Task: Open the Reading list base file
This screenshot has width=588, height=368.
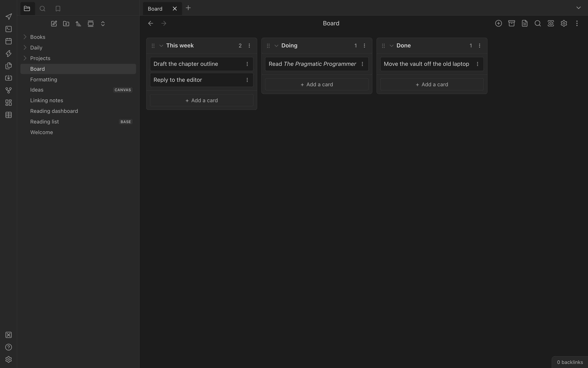Action: pyautogui.click(x=78, y=122)
